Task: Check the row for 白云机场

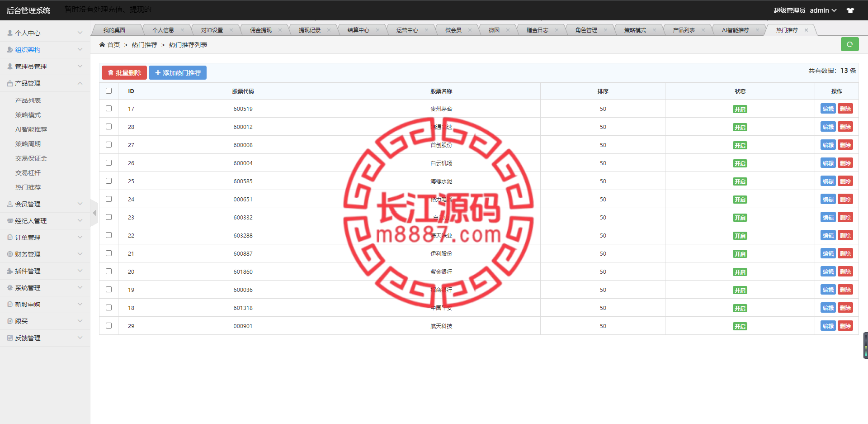Action: (x=108, y=163)
